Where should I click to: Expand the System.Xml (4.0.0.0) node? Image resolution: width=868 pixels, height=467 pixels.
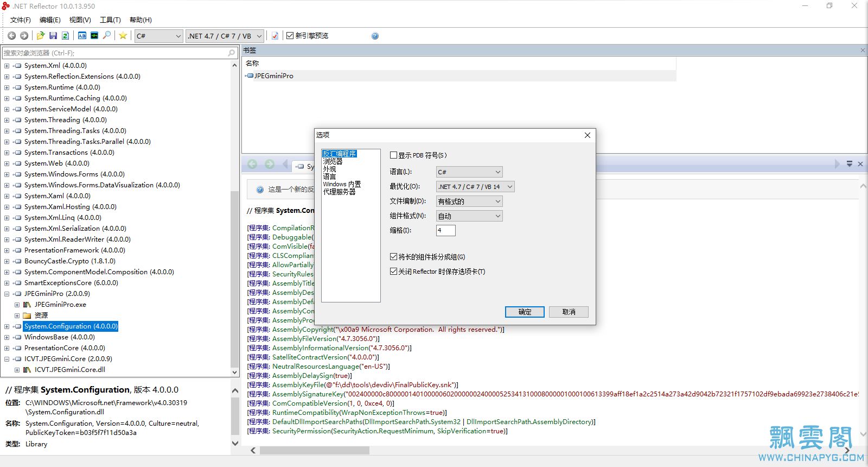point(7,66)
